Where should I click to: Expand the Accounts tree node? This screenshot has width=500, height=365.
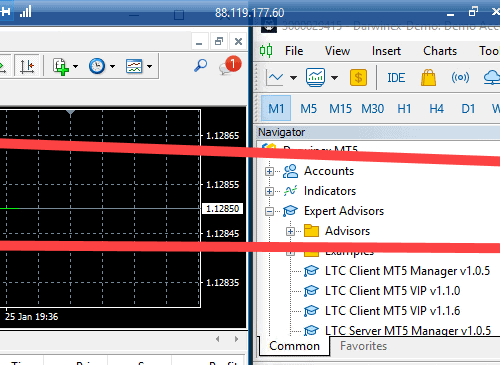pyautogui.click(x=269, y=171)
